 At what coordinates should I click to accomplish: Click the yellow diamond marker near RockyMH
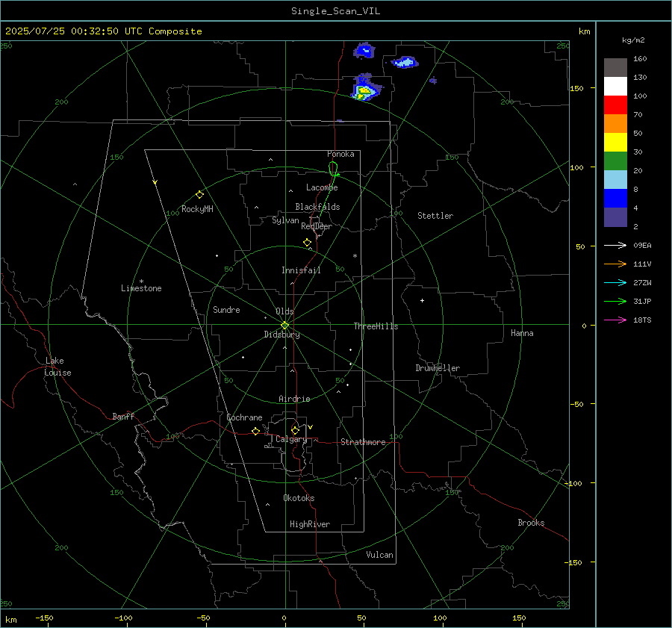click(199, 195)
